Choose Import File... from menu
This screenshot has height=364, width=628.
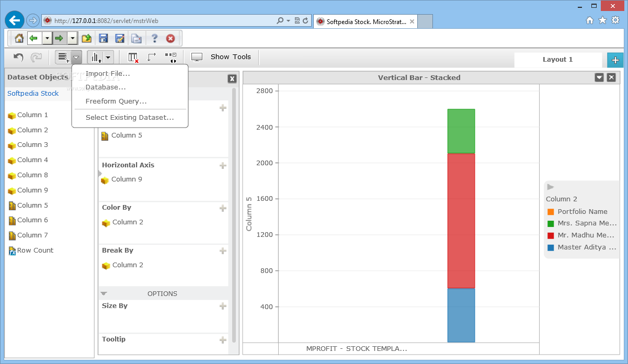coord(108,74)
